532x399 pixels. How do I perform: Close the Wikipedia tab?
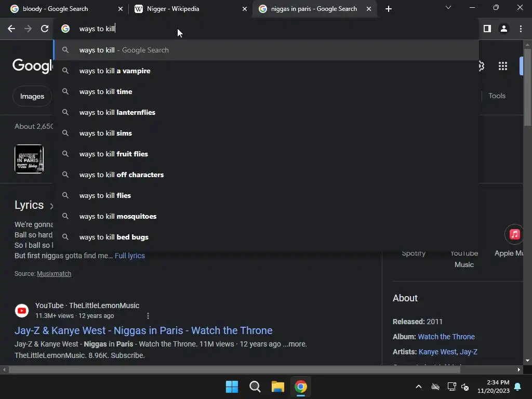pyautogui.click(x=245, y=9)
